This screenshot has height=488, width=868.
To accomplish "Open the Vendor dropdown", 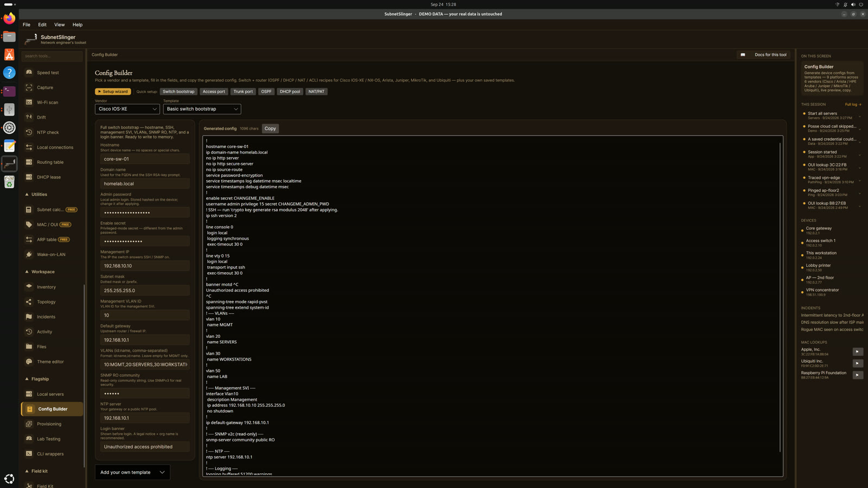I will pos(127,109).
